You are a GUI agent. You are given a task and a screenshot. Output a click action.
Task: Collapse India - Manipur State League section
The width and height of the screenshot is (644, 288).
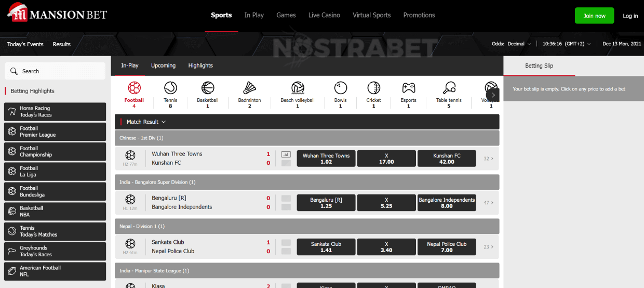[307, 270]
